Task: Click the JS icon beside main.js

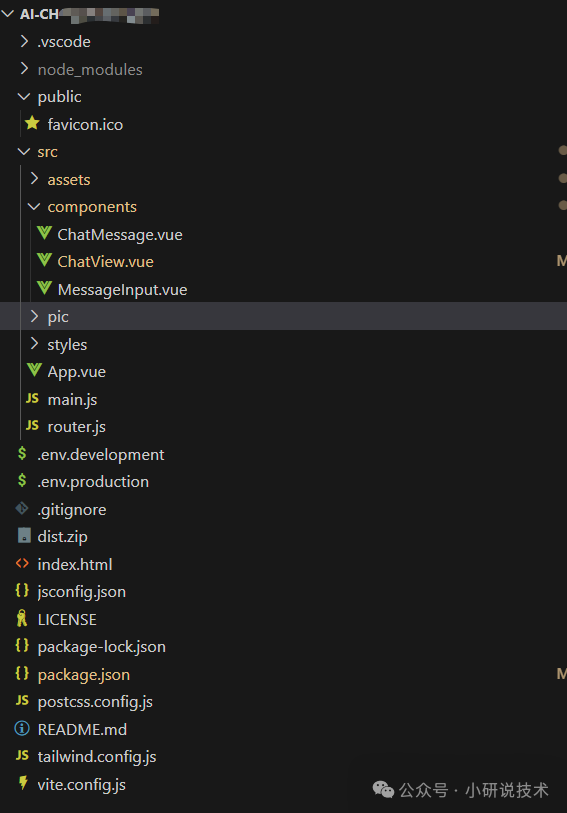Action: pyautogui.click(x=32, y=398)
